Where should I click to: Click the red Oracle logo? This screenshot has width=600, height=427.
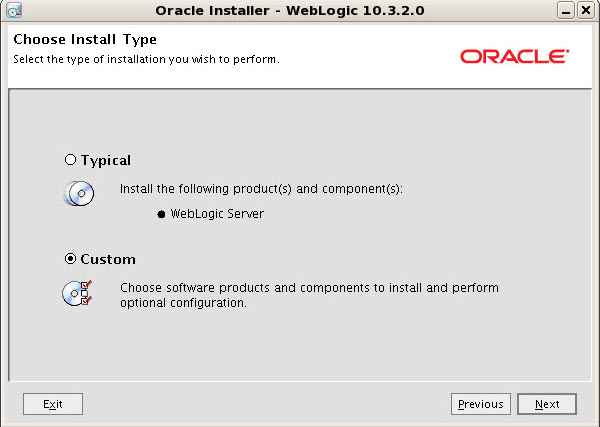[x=514, y=57]
